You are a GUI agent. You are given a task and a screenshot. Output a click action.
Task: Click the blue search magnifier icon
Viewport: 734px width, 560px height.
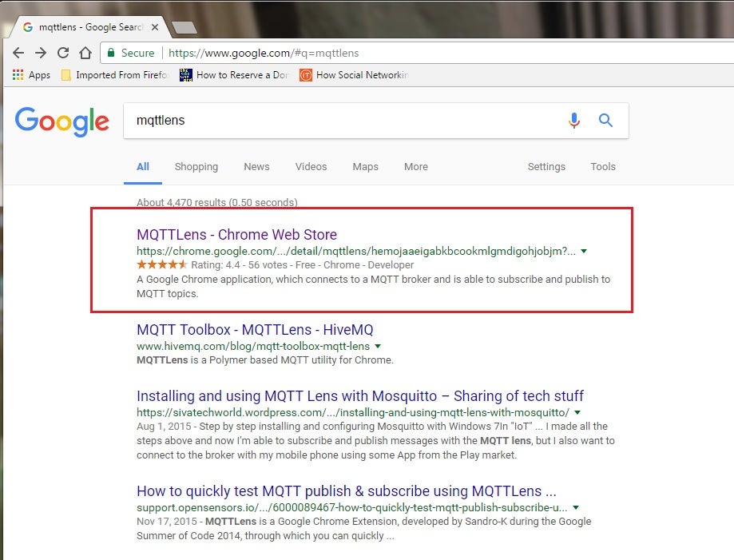(x=605, y=121)
